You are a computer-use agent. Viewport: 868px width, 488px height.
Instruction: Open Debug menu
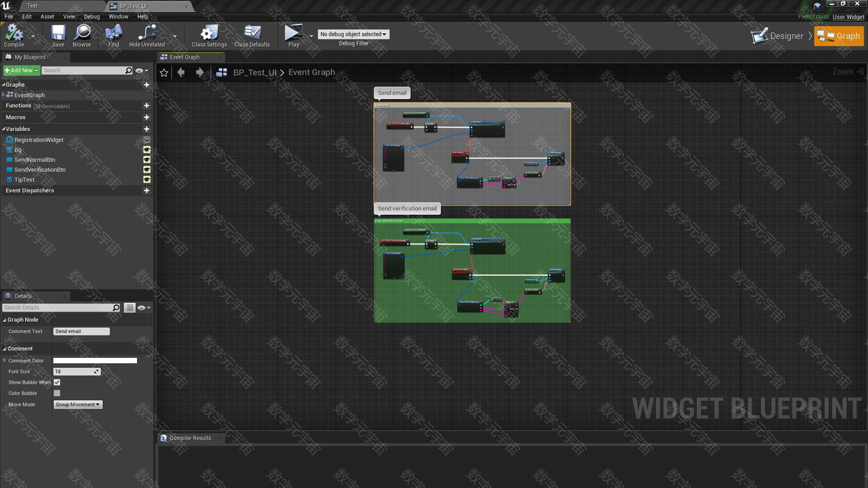click(92, 16)
